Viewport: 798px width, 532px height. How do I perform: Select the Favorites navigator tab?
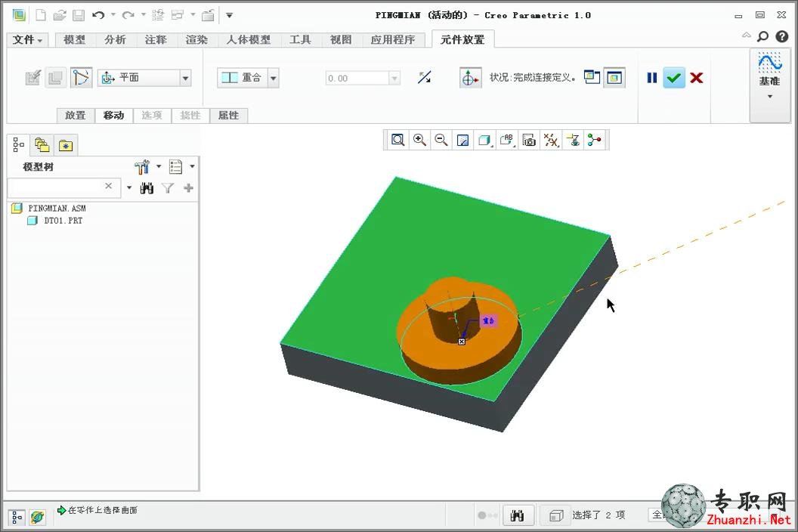[66, 146]
